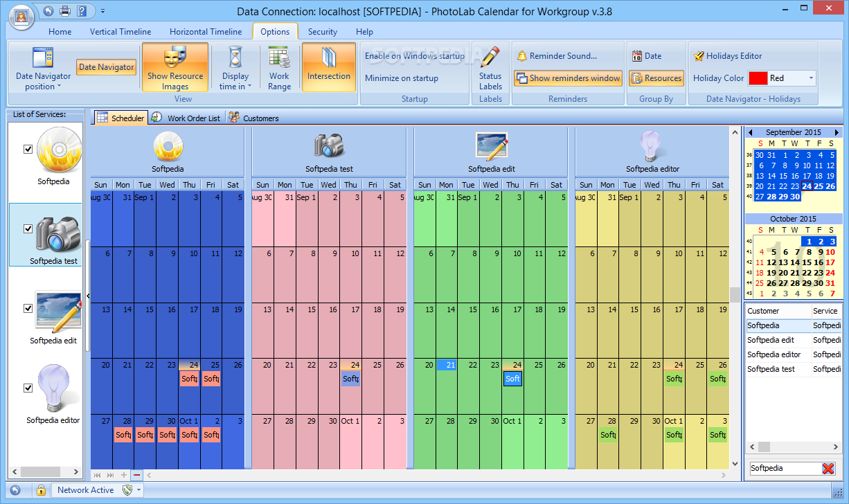Toggle the Intersection button
Image resolution: width=849 pixels, height=504 pixels.
(329, 67)
